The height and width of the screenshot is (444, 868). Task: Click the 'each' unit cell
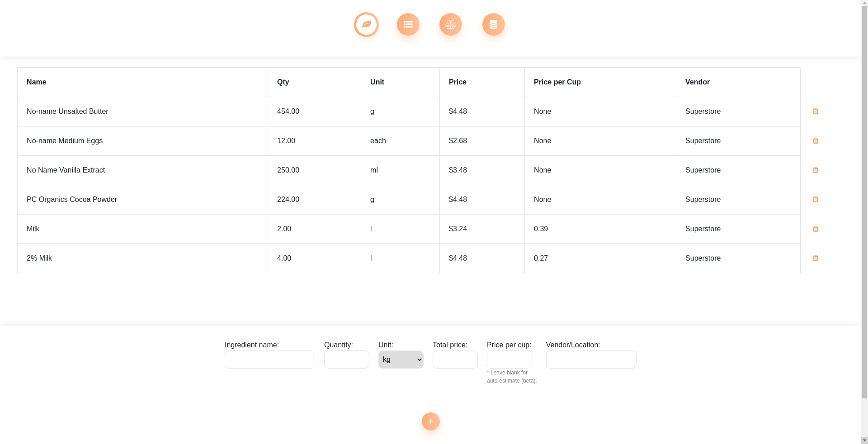pyautogui.click(x=401, y=141)
